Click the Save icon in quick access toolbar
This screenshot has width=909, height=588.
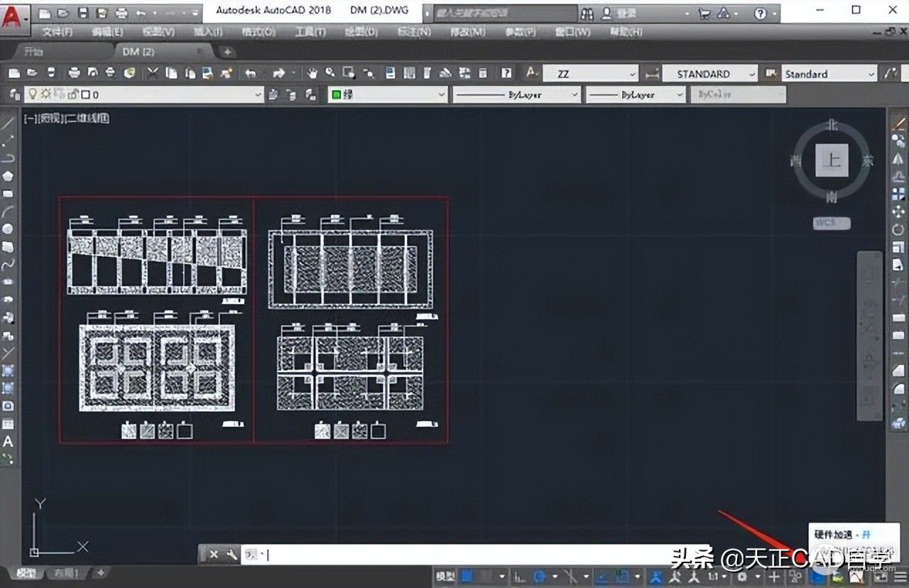point(83,13)
